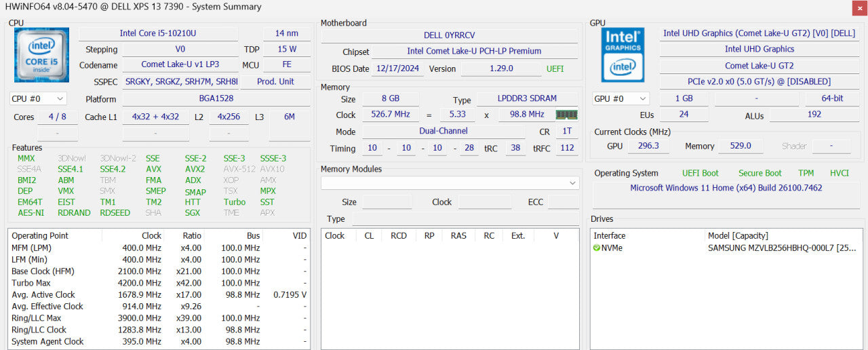Open the CPU #0 selector dropdown

(x=38, y=99)
